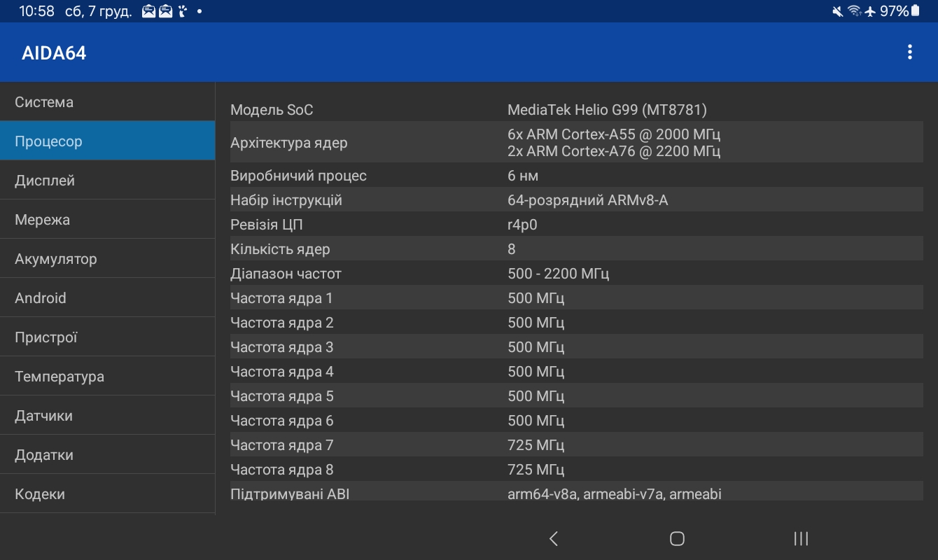938x560 pixels.
Task: Select the Частота ядра 5 label
Action: (281, 396)
